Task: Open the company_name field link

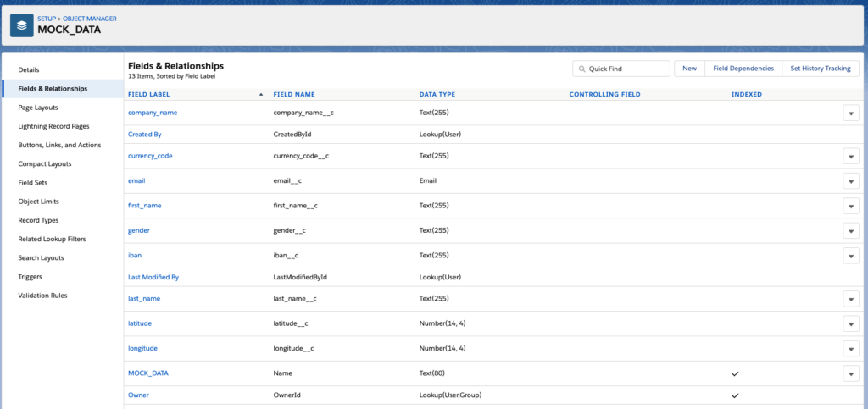Action: (153, 113)
